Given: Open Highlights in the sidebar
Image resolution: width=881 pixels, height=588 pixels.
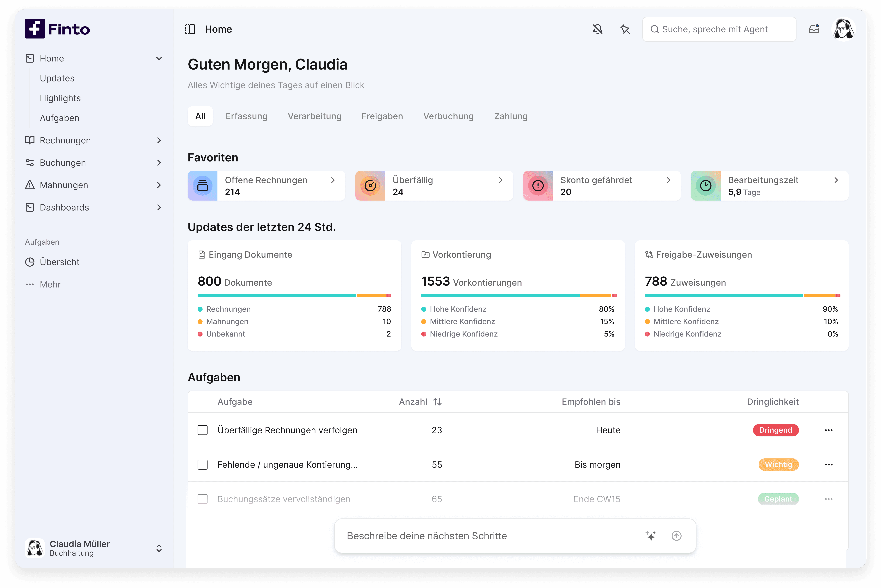Looking at the screenshot, I should pos(60,98).
